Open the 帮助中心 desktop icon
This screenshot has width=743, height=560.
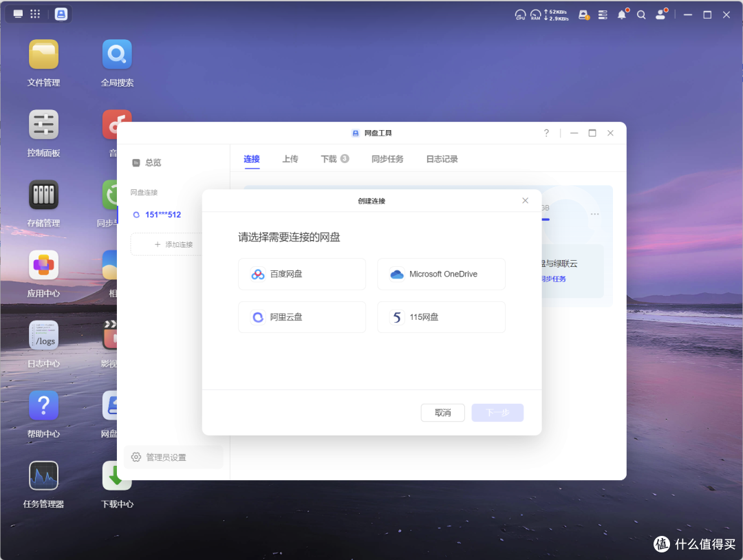click(x=43, y=405)
